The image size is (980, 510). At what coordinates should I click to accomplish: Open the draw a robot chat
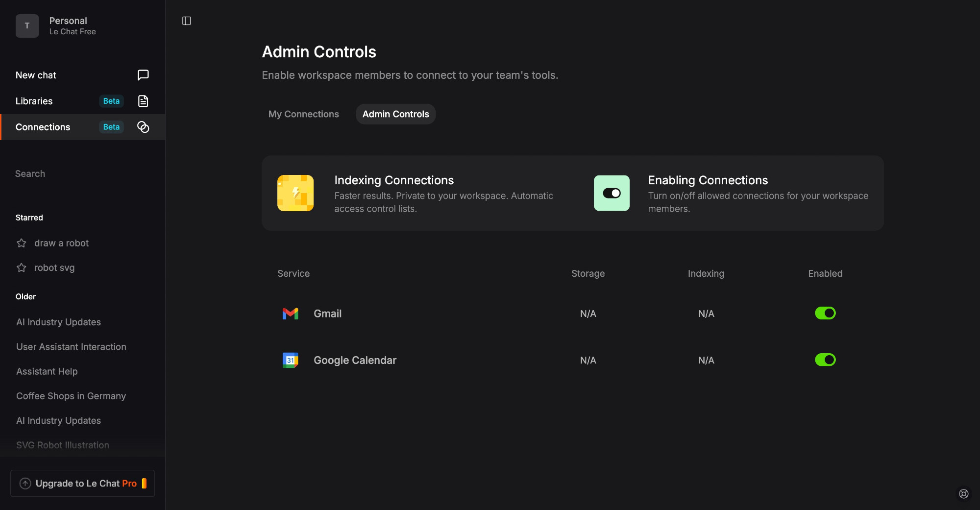[61, 243]
